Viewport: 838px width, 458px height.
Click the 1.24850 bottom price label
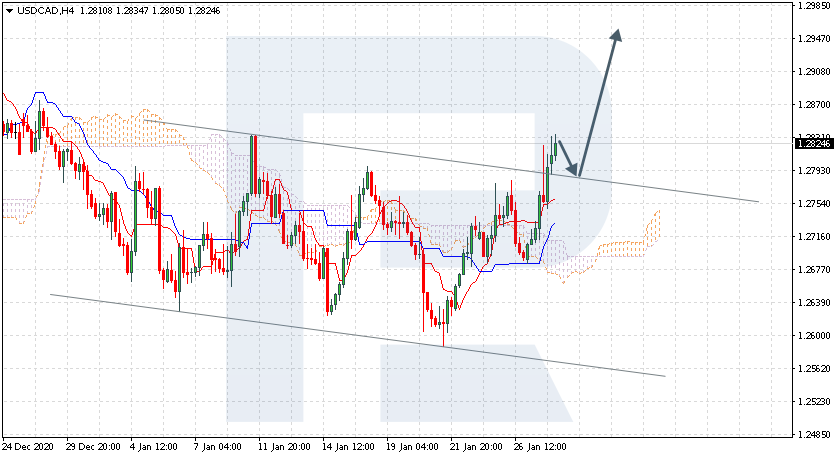(814, 435)
